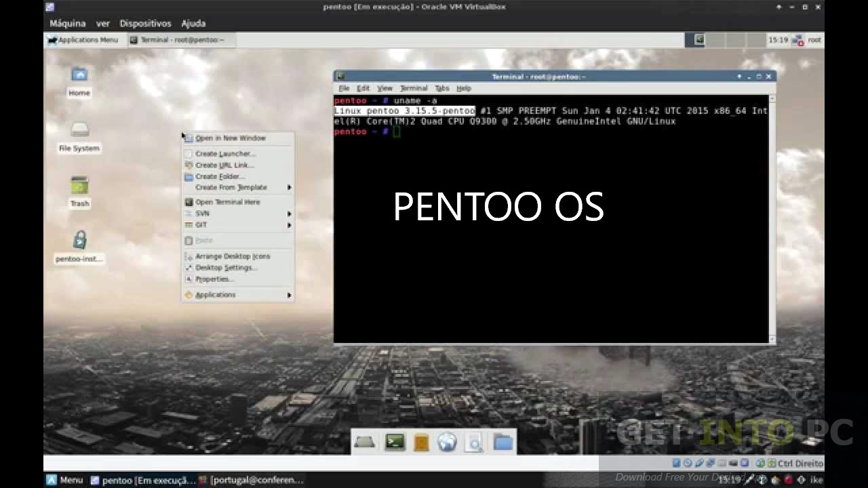Image resolution: width=868 pixels, height=488 pixels.
Task: Open the blue folder in the dock
Action: [x=503, y=443]
